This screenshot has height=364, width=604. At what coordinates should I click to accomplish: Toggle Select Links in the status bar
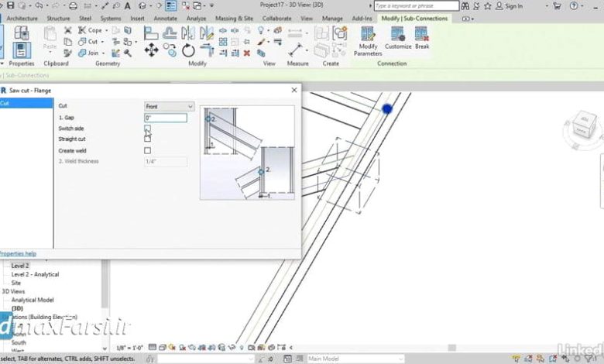coord(516,359)
